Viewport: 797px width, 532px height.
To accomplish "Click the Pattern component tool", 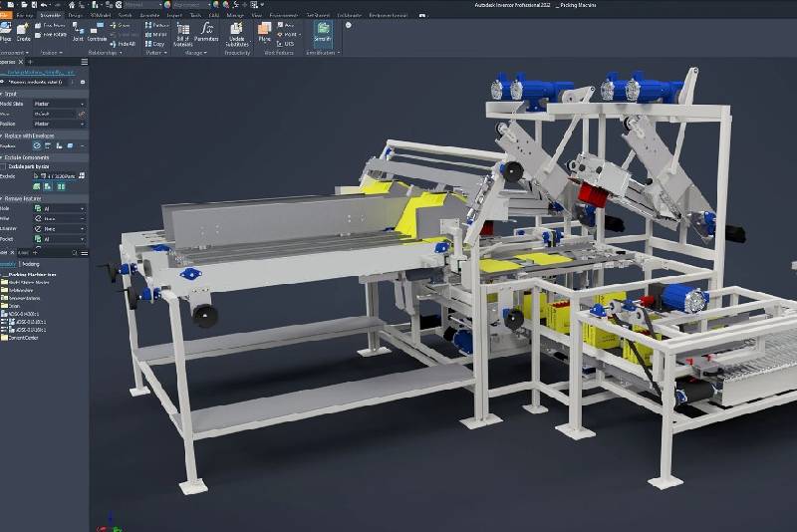I will (x=156, y=25).
